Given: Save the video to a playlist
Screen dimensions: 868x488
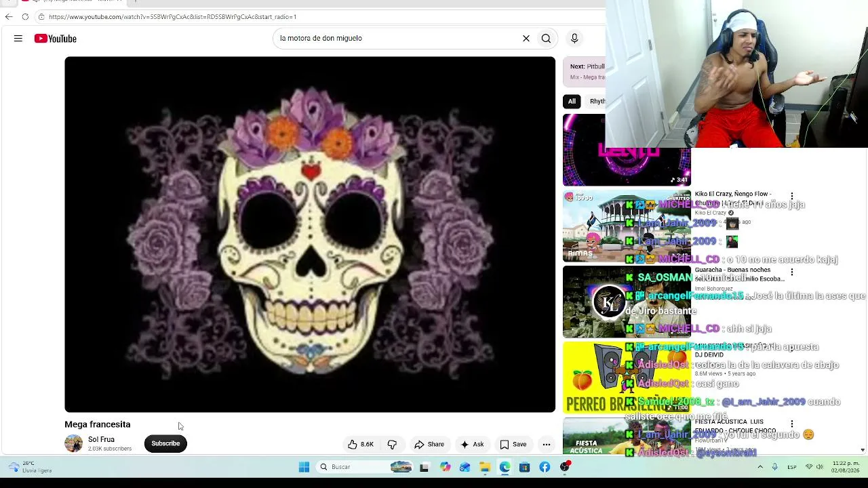Looking at the screenshot, I should (x=513, y=445).
